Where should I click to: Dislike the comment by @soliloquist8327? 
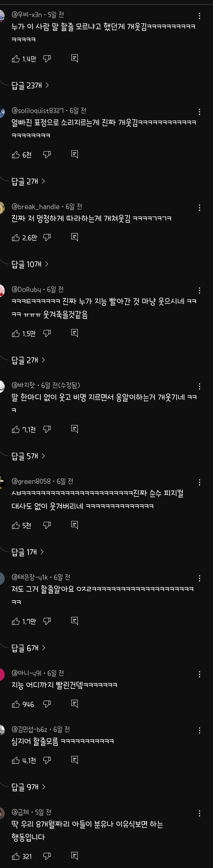pyautogui.click(x=47, y=155)
